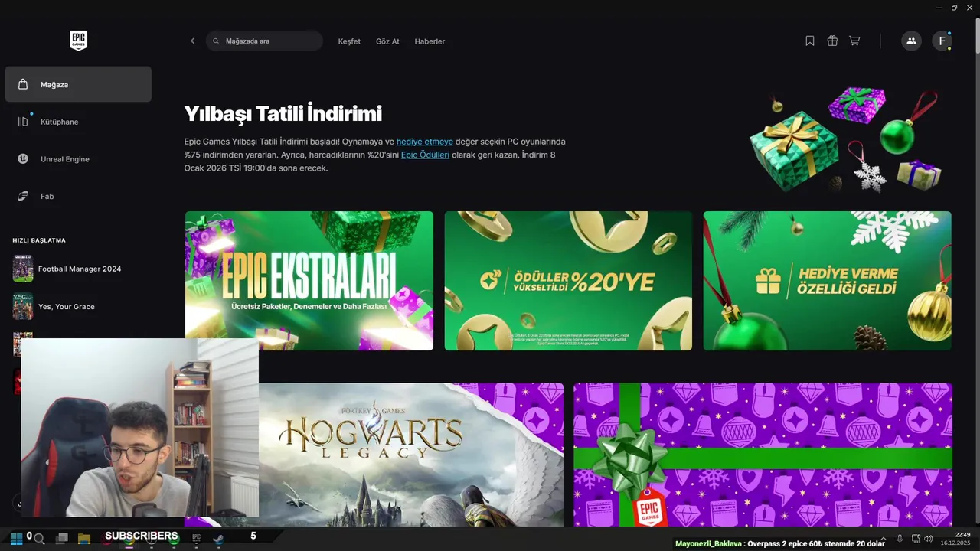Open the Fab marketplace section
The width and height of the screenshot is (980, 551).
(78, 197)
